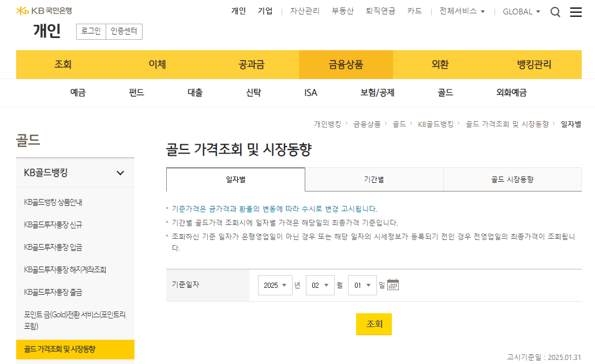Select 기업 in the top navigation

(x=265, y=12)
